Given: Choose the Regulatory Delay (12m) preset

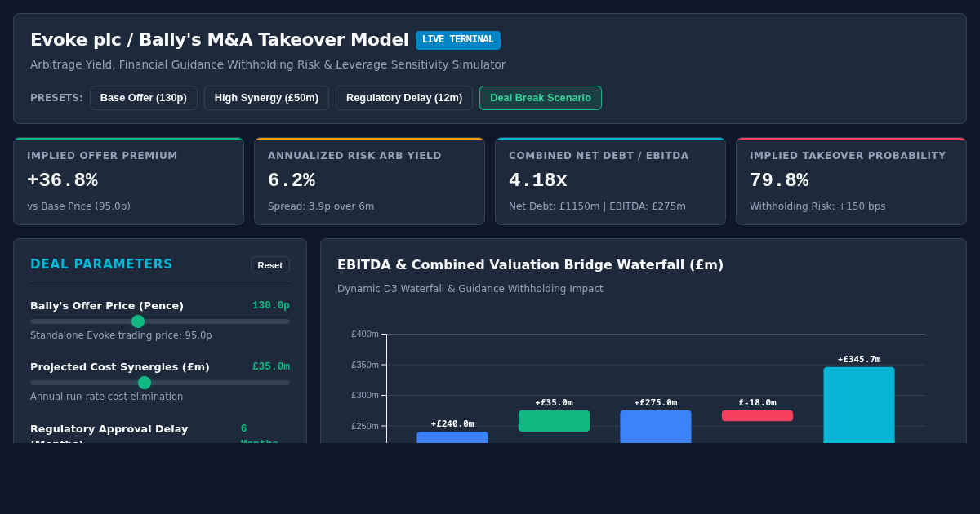Looking at the screenshot, I should [404, 98].
